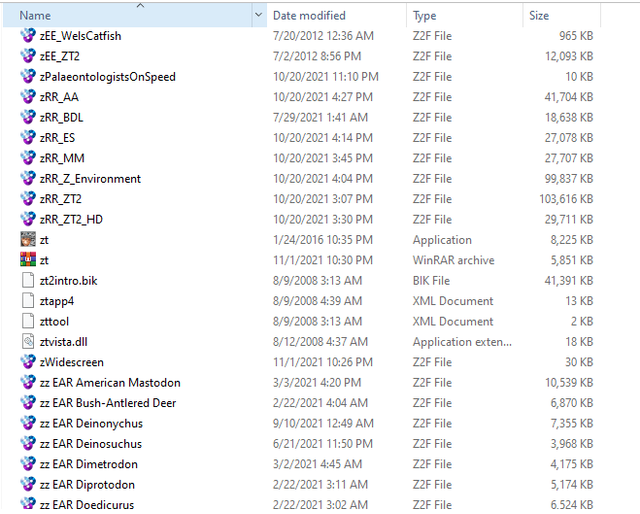Click the zRR_BDL file icon
The image size is (640, 514).
[x=28, y=117]
